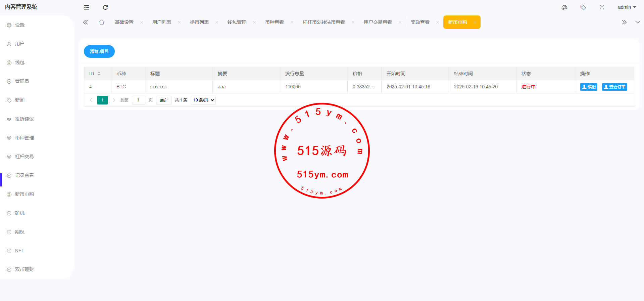Viewport: 644px width, 301px height.
Task: Click the page number input field
Action: pyautogui.click(x=138, y=100)
